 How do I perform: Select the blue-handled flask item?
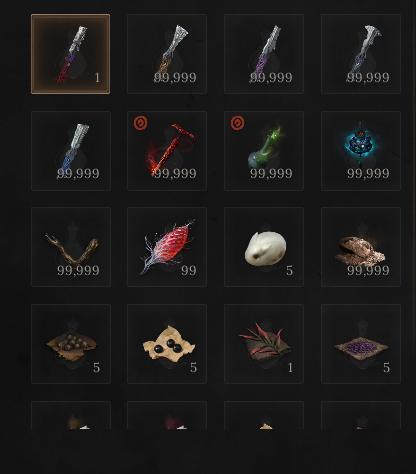71,151
